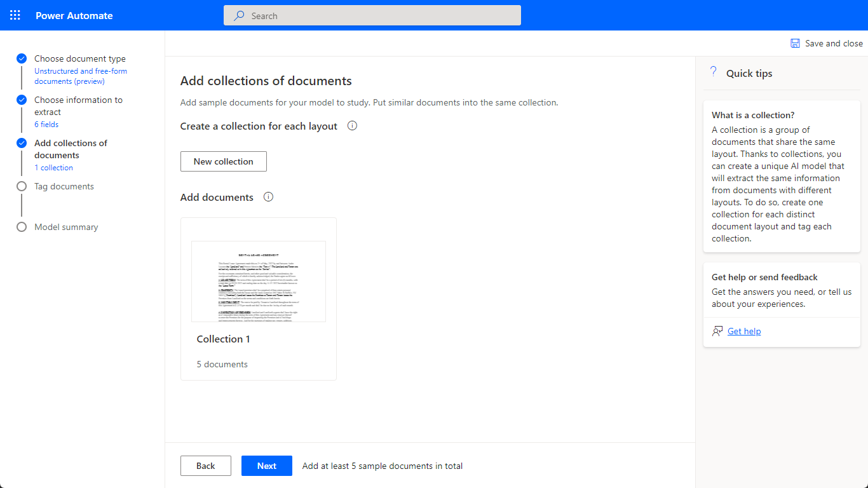Screen dimensions: 868x488
Task: Click the Next button to continue
Action: coord(266,466)
